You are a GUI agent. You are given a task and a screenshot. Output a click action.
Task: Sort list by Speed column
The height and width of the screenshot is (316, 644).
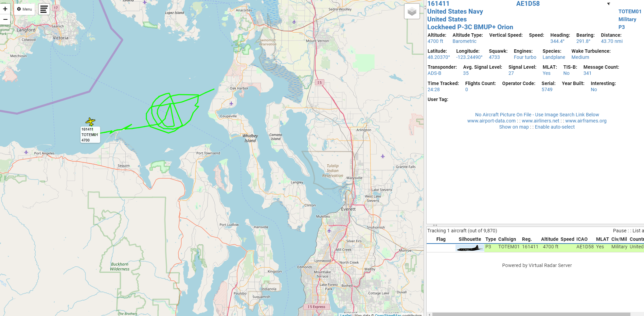coord(567,239)
